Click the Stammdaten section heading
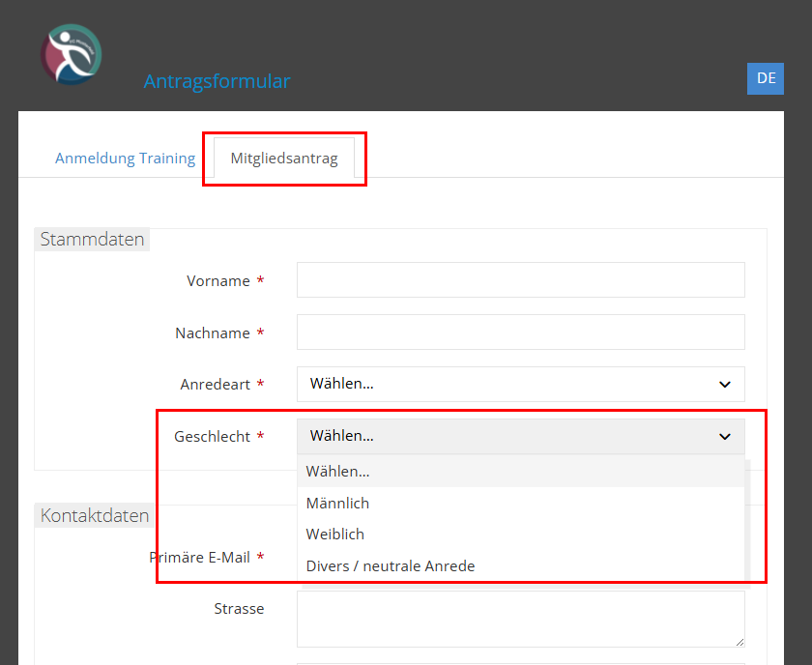The width and height of the screenshot is (812, 665). 92,240
